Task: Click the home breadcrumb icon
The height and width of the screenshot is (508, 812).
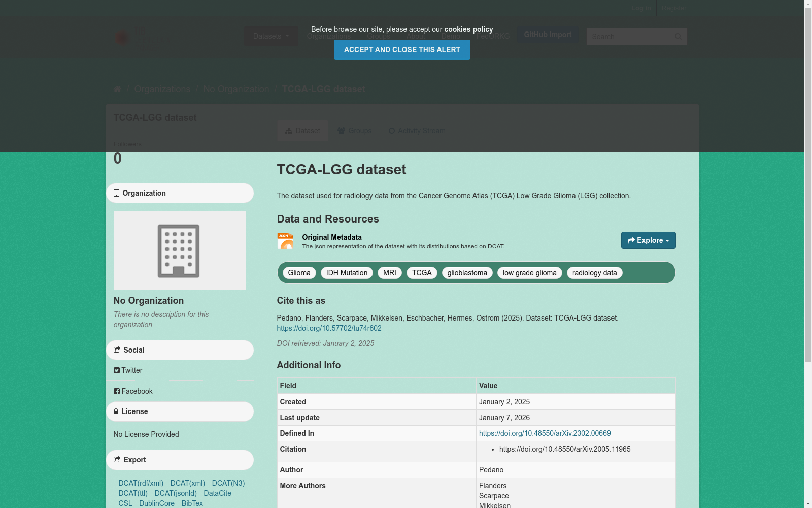Action: click(117, 89)
